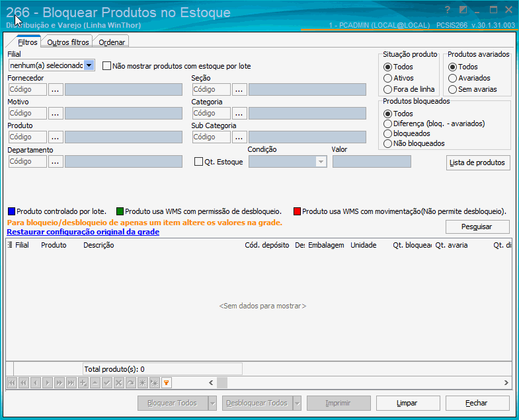519x420 pixels.
Task: Click the Pesquisar button
Action: (x=477, y=227)
